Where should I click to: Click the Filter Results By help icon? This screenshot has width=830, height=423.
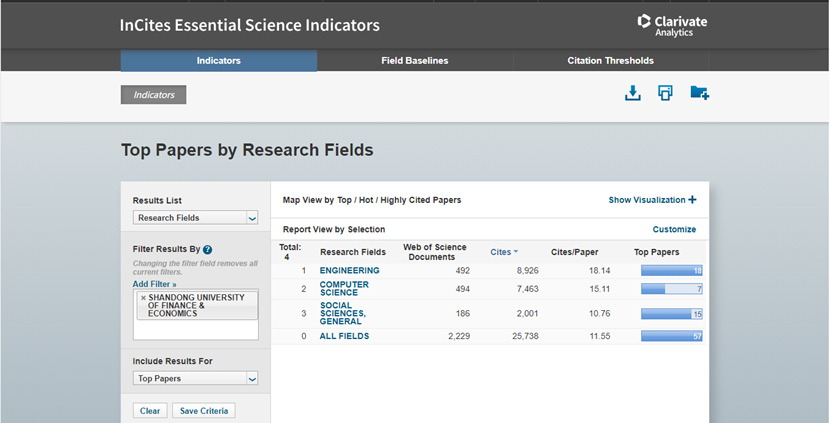click(x=208, y=249)
